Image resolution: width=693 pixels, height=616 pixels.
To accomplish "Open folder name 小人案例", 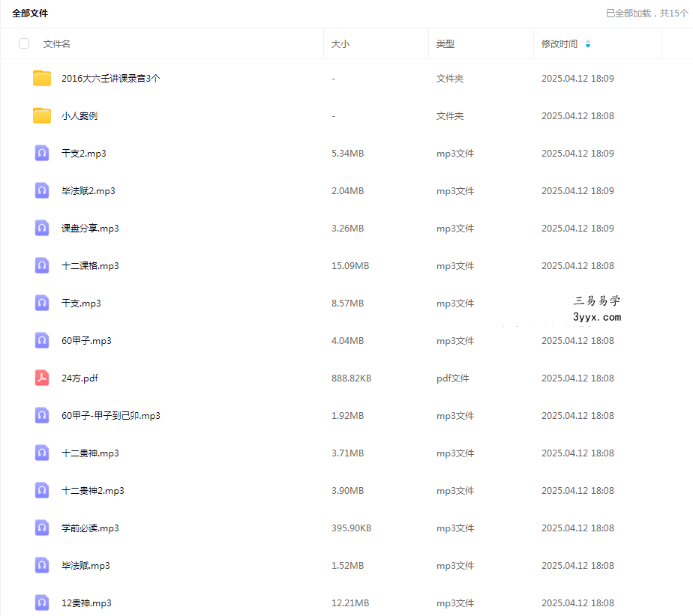I will 79,115.
